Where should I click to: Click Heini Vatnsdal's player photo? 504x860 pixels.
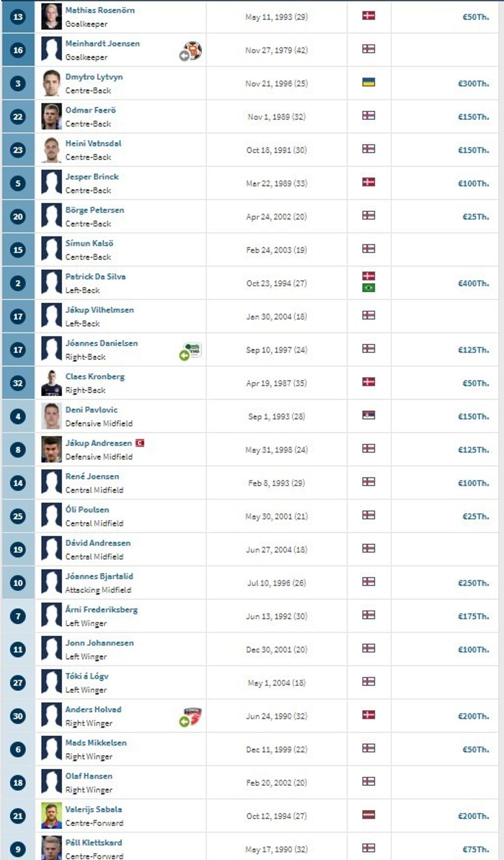[51, 150]
